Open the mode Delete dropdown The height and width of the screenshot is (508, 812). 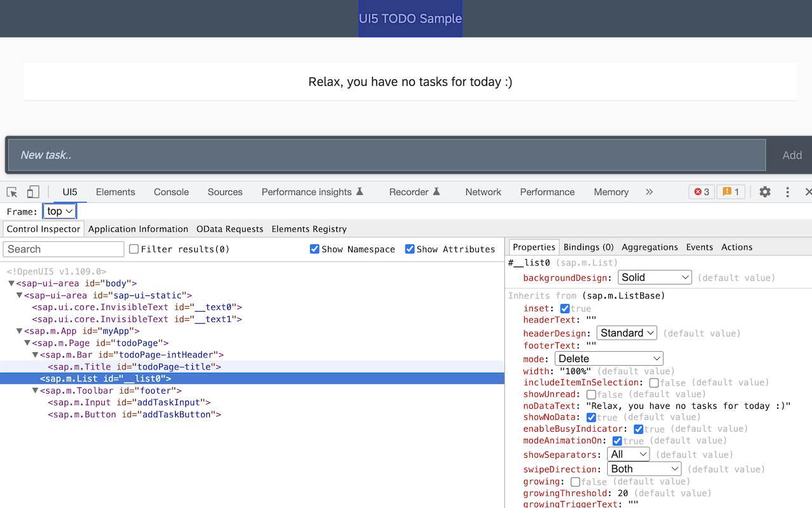(x=609, y=358)
